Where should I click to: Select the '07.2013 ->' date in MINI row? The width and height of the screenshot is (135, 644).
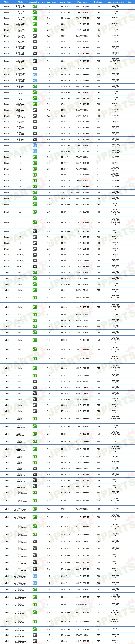[65, 382]
